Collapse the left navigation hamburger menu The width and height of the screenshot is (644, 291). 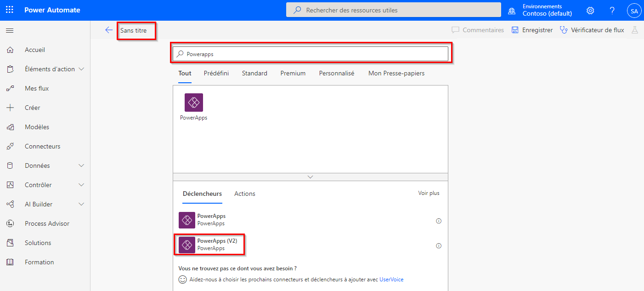(x=10, y=30)
